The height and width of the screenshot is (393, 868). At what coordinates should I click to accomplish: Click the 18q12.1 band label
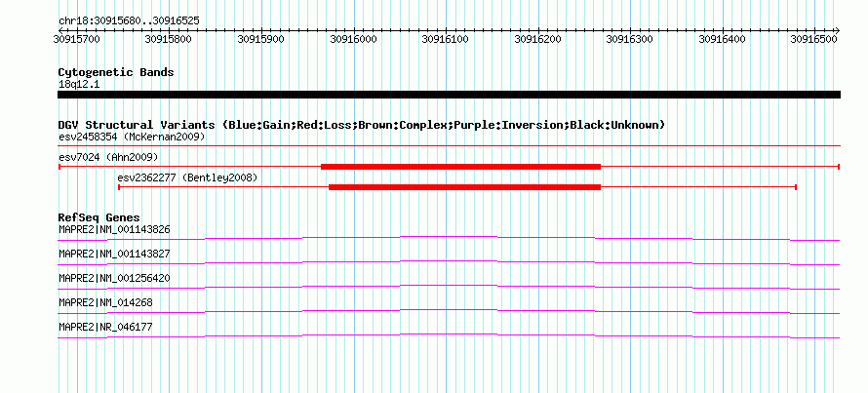click(79, 85)
